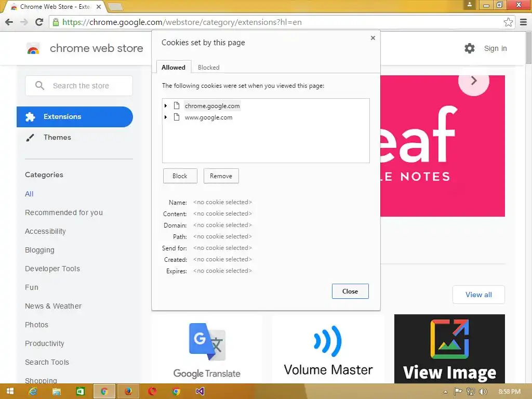The height and width of the screenshot is (399, 532).
Task: Click the browser forward arrow
Action: click(24, 22)
